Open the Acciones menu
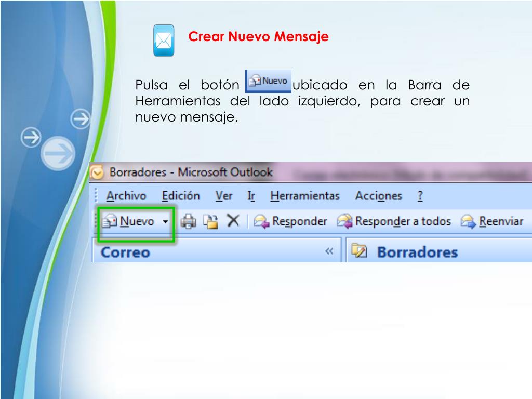This screenshot has width=532, height=399. pos(379,196)
